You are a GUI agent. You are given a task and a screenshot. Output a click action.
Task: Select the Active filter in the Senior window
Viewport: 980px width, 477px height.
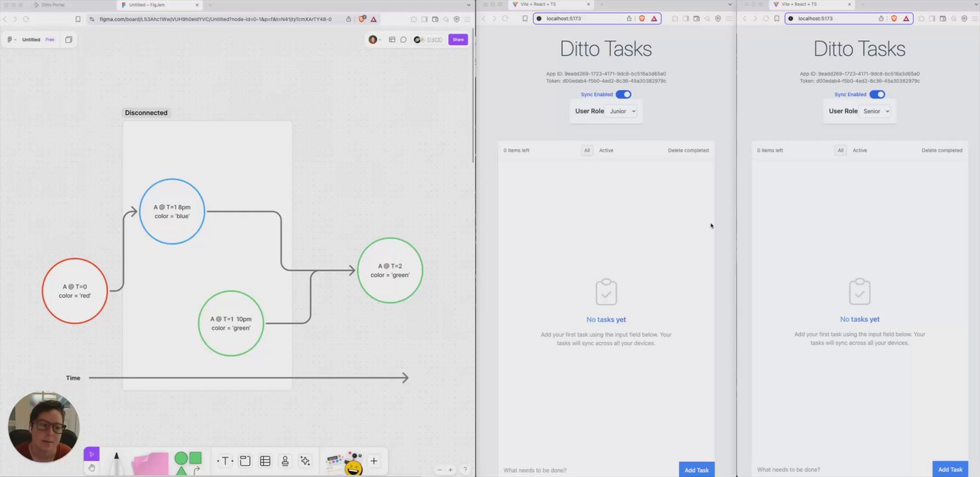click(860, 150)
